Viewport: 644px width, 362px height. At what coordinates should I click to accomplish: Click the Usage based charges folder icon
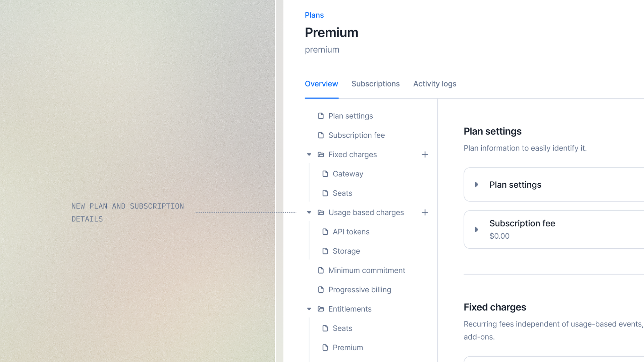(x=321, y=213)
